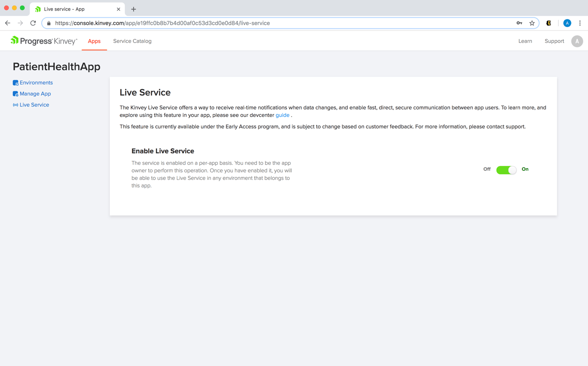
Task: Click the Live Service broadcast icon
Action: tap(15, 104)
